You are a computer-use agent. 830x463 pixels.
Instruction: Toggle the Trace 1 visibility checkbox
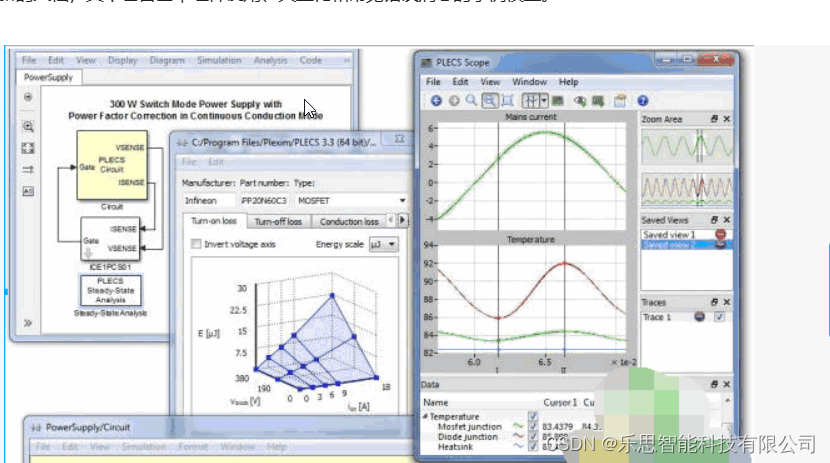719,317
